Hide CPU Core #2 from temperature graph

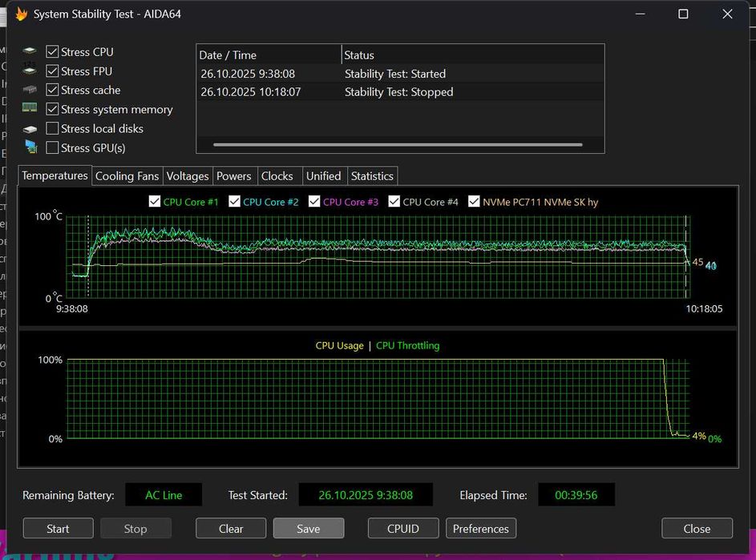[x=234, y=201]
